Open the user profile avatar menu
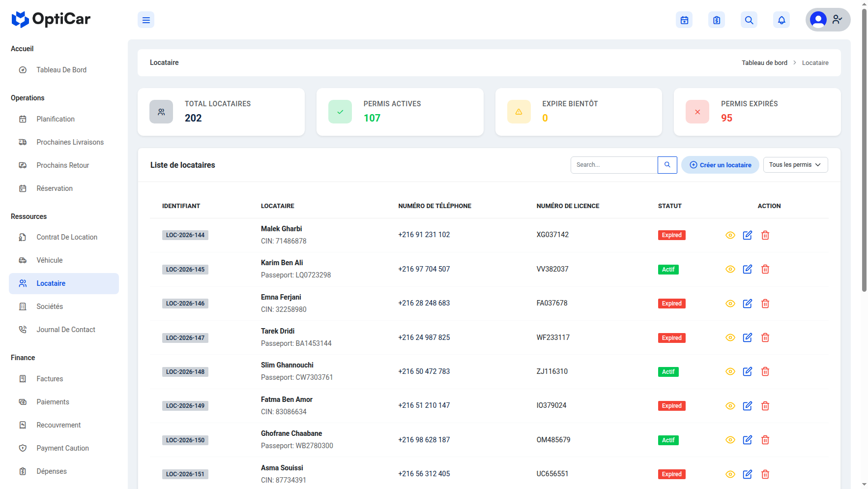Viewport: 868px width, 489px height. (828, 20)
